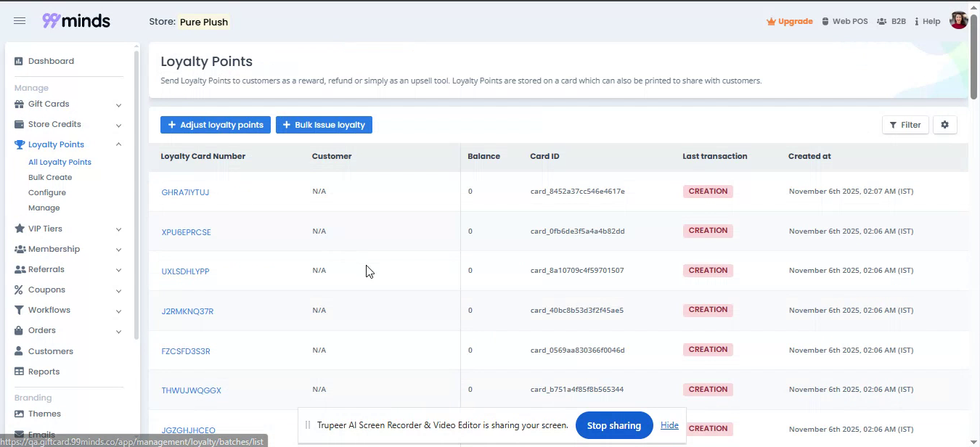Expand the VIP Tiers chevron
This screenshot has width=980, height=447.
pos(118,230)
